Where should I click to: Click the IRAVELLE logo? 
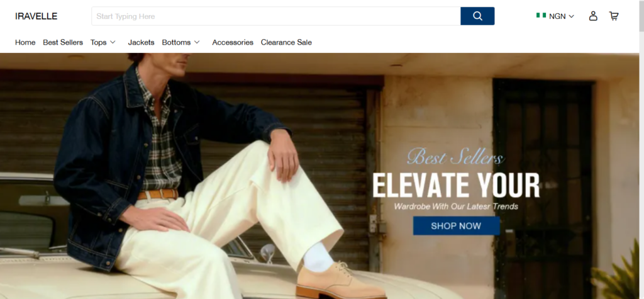(x=36, y=16)
